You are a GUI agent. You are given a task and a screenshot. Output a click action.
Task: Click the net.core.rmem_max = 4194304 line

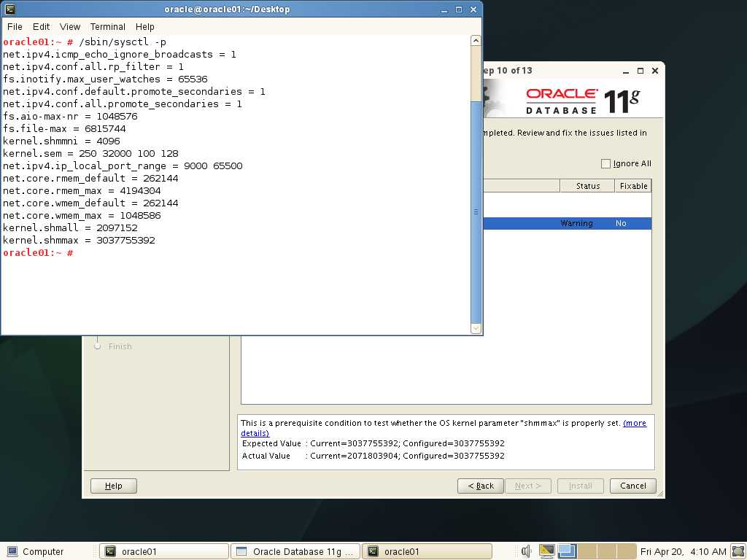[82, 190]
